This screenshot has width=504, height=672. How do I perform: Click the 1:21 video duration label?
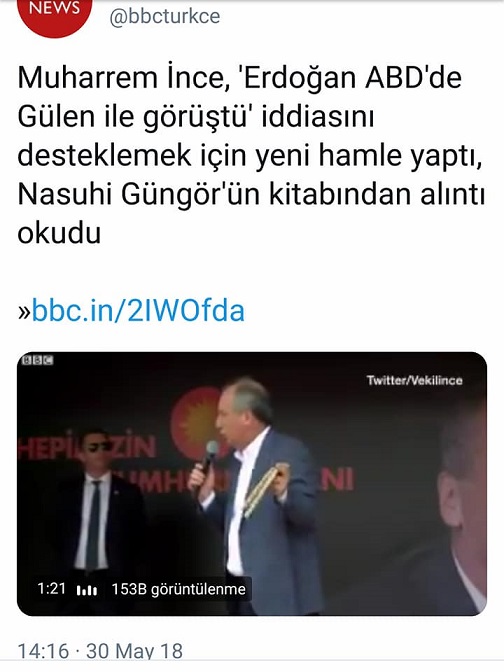[51, 588]
